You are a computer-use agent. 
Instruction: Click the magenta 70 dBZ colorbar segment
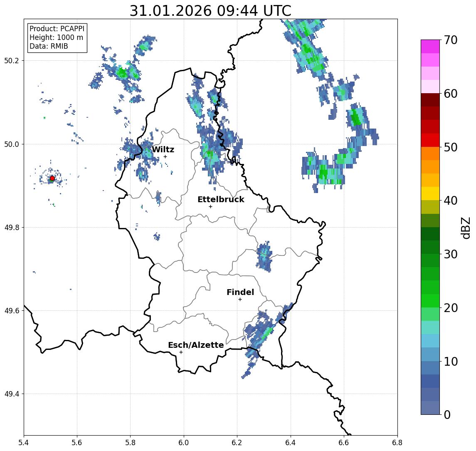[430, 47]
